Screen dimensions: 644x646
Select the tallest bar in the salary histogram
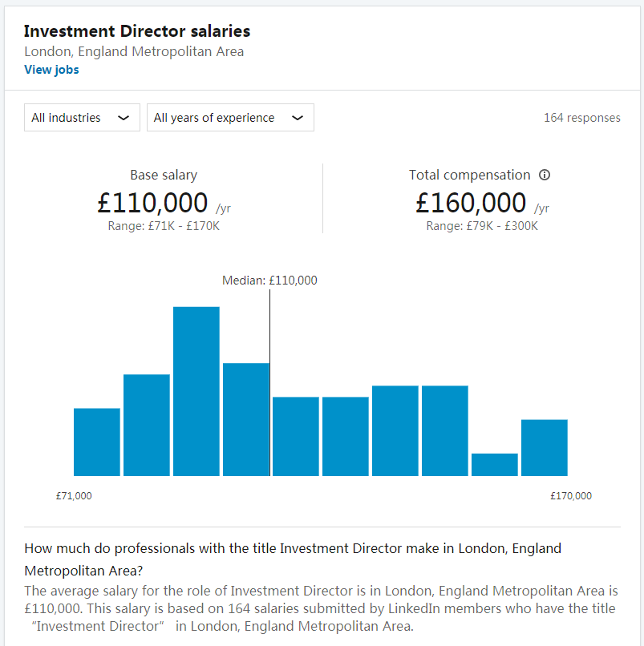(196, 391)
